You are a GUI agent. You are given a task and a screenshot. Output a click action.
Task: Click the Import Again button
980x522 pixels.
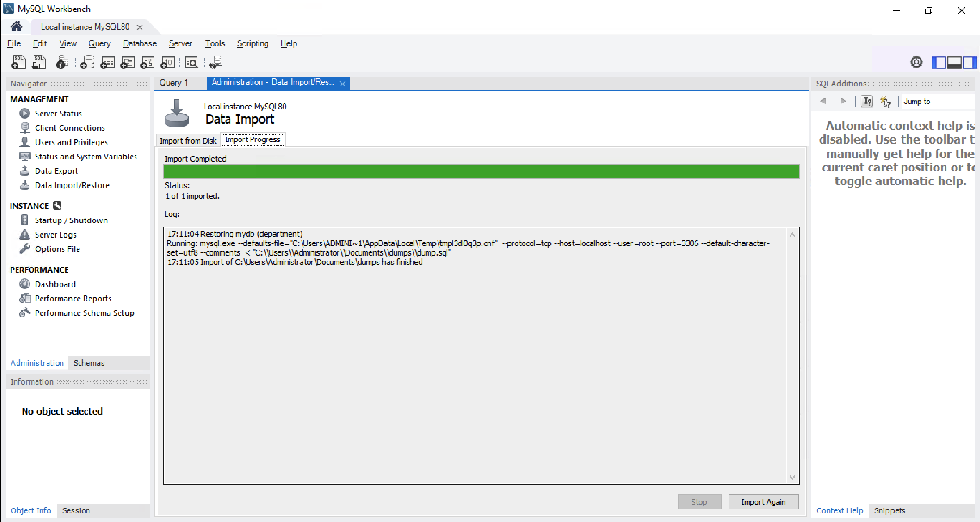(763, 502)
